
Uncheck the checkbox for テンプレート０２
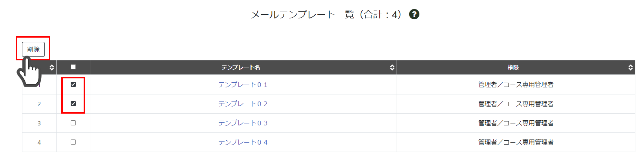[x=73, y=103]
